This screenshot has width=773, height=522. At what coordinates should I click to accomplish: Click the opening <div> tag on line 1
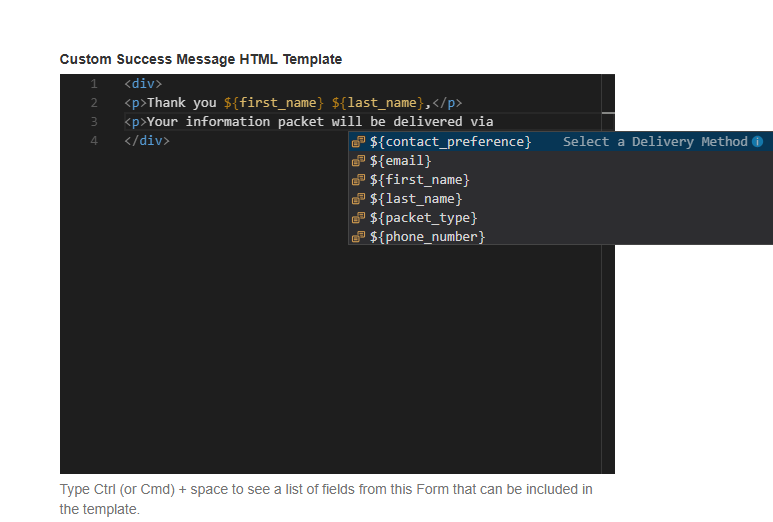tap(143, 84)
